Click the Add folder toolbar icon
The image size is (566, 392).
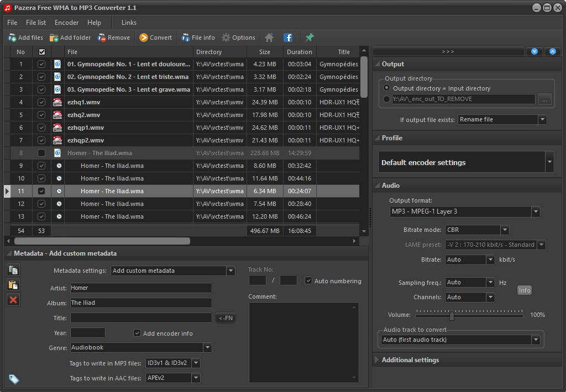click(54, 38)
